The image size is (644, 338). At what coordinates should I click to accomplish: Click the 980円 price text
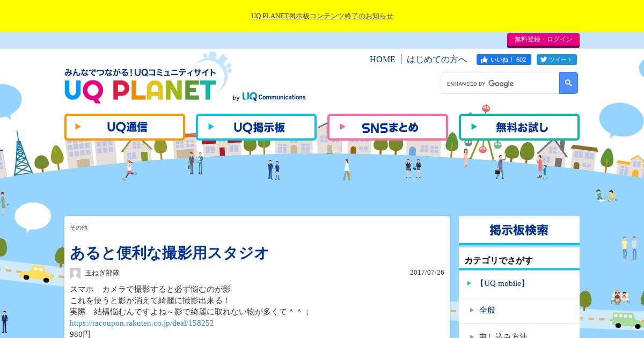80,334
